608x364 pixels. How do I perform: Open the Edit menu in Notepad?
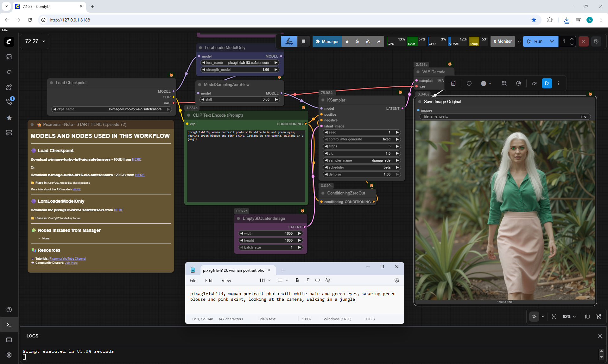click(x=209, y=281)
